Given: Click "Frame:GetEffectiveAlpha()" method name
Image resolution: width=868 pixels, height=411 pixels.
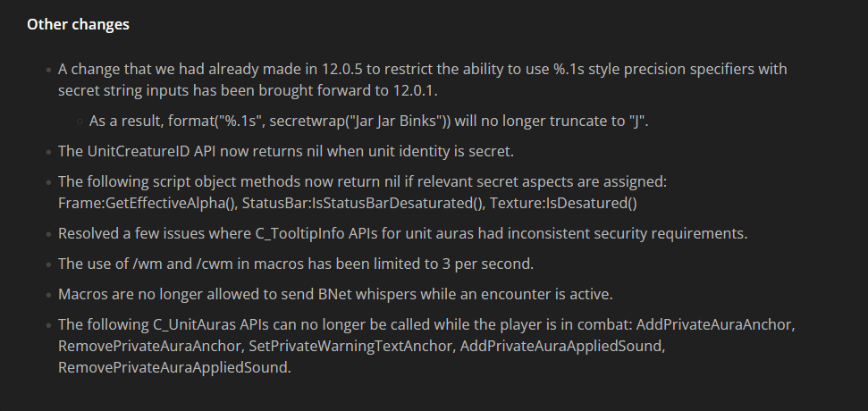Looking at the screenshot, I should 146,203.
